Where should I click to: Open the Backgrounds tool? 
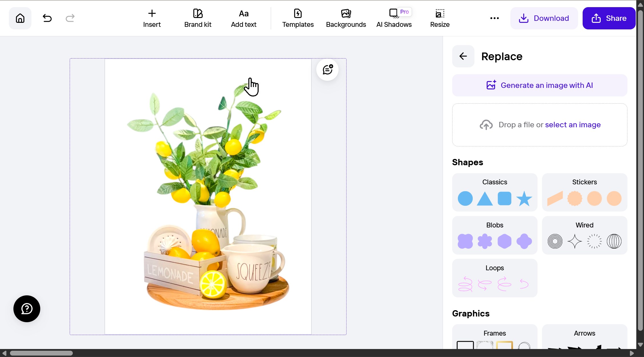point(346,18)
